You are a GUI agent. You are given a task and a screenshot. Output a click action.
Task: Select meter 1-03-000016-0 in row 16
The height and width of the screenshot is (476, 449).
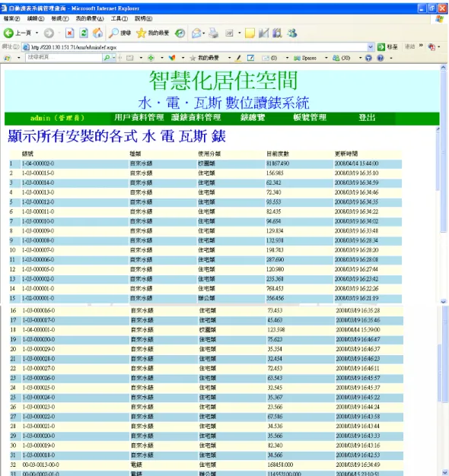pyautogui.click(x=39, y=310)
